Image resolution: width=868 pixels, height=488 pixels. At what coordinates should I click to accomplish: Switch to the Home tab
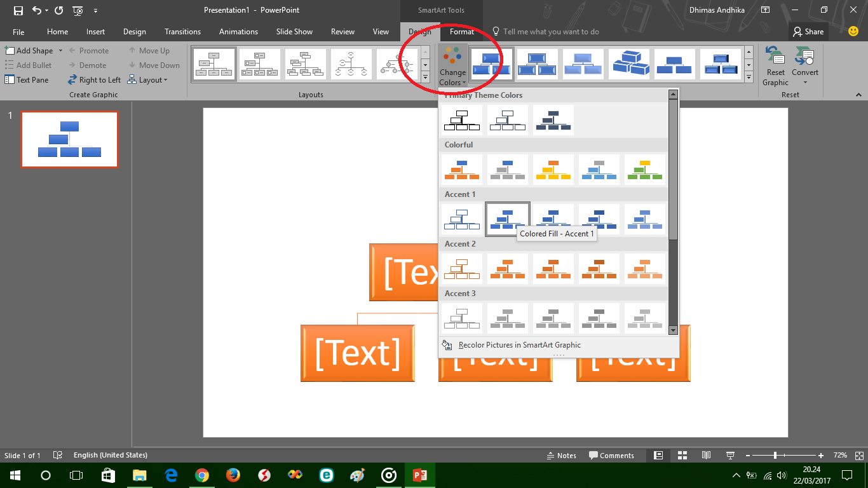pyautogui.click(x=57, y=32)
